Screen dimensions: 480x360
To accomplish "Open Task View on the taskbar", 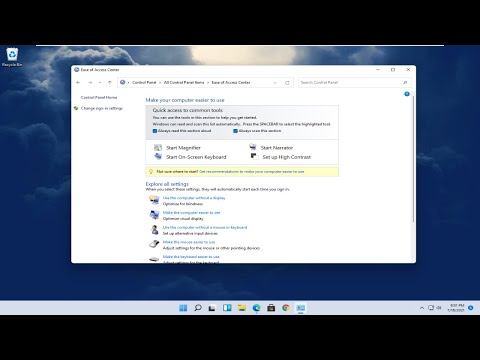I will 212,308.
